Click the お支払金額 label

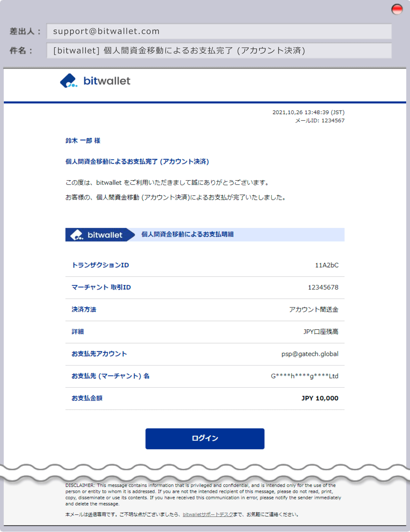pyautogui.click(x=87, y=398)
